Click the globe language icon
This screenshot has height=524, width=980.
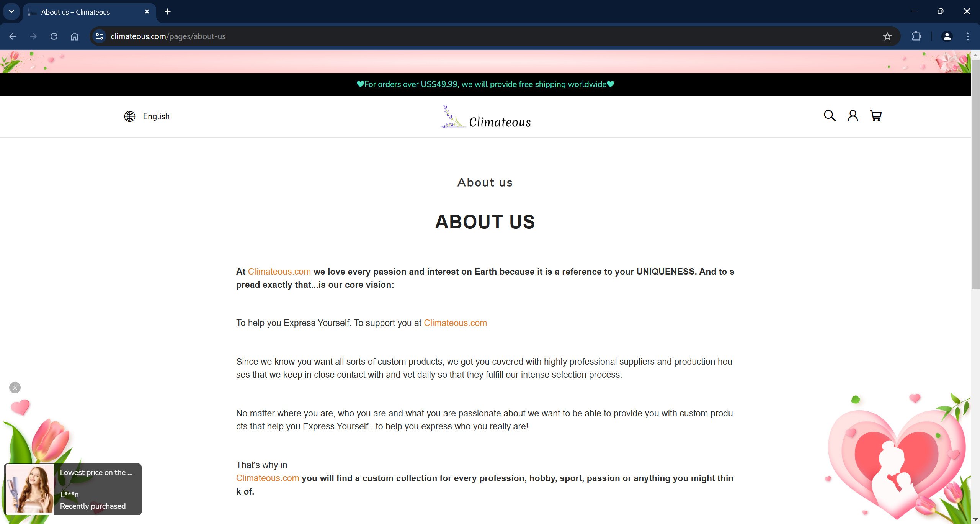point(130,116)
